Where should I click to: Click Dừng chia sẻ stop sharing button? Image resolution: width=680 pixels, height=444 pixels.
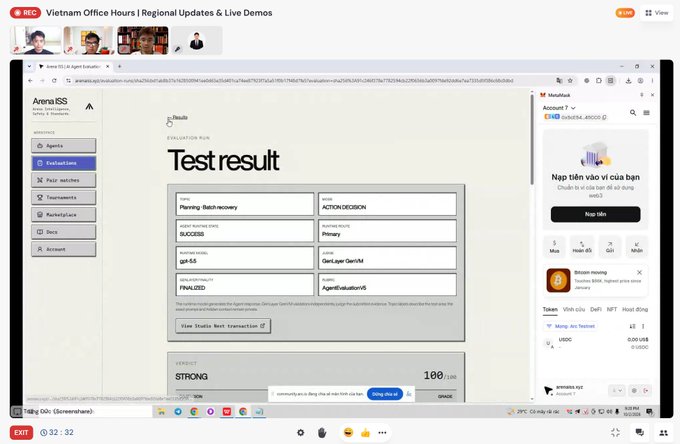point(385,394)
